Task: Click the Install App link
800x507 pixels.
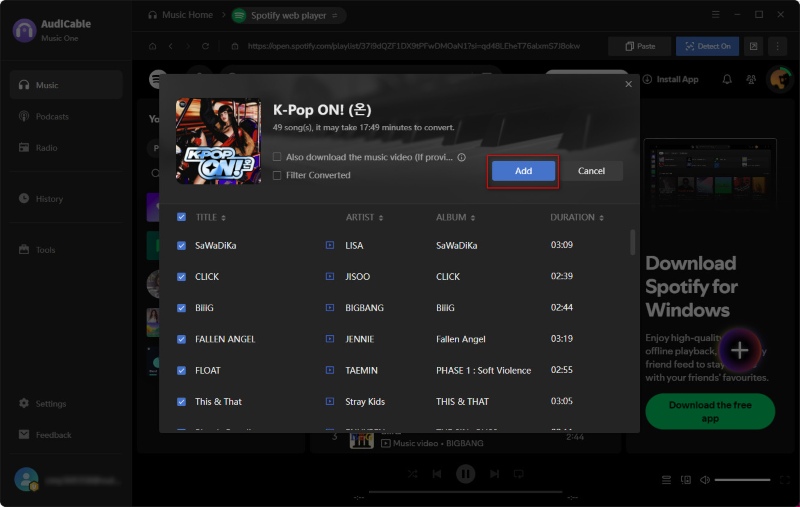Action: pyautogui.click(x=670, y=79)
